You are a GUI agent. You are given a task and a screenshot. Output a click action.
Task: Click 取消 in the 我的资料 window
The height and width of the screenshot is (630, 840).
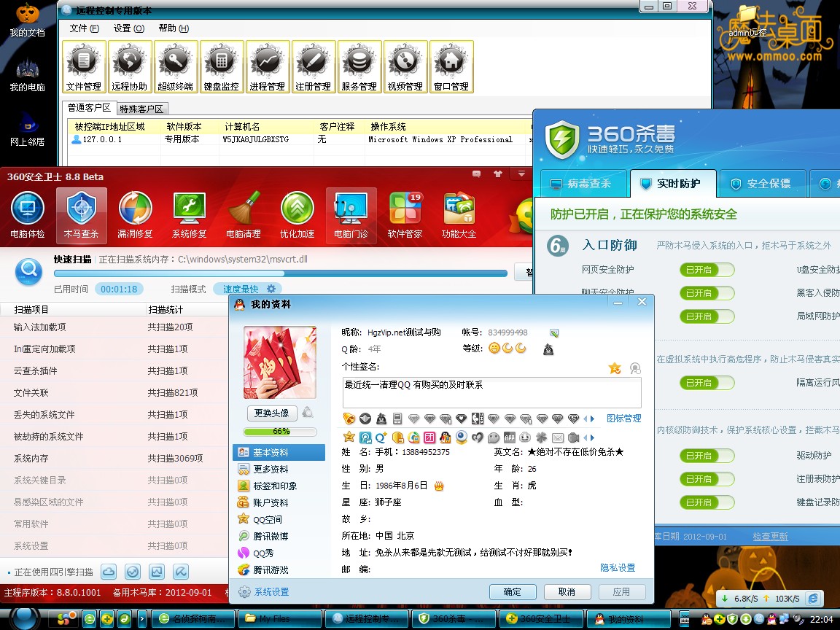(567, 591)
